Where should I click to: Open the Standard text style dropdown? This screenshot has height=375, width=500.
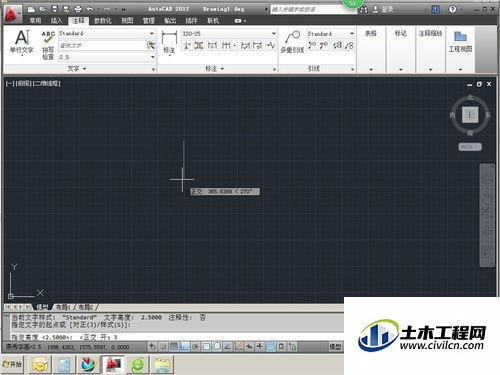tap(107, 33)
